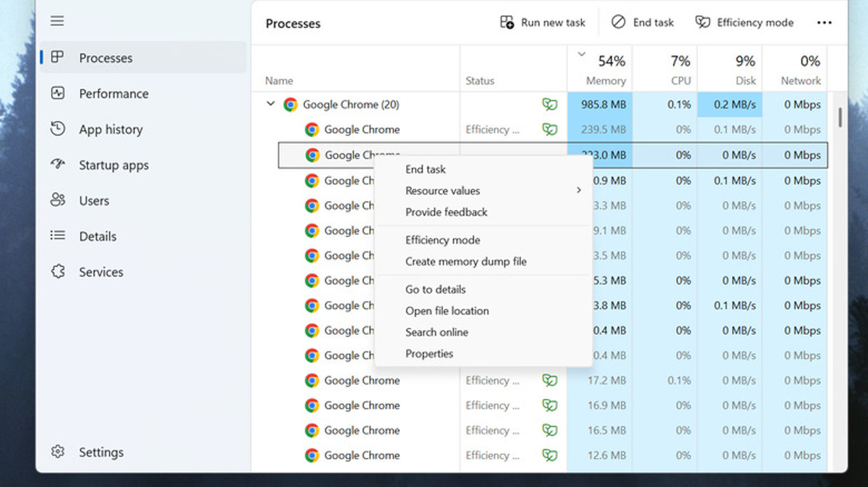Click the Performance sidebar icon
This screenshot has width=868, height=487.
point(58,93)
